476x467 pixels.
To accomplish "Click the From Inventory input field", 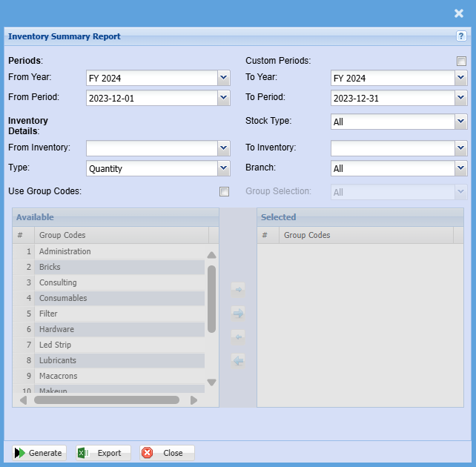I will click(152, 148).
